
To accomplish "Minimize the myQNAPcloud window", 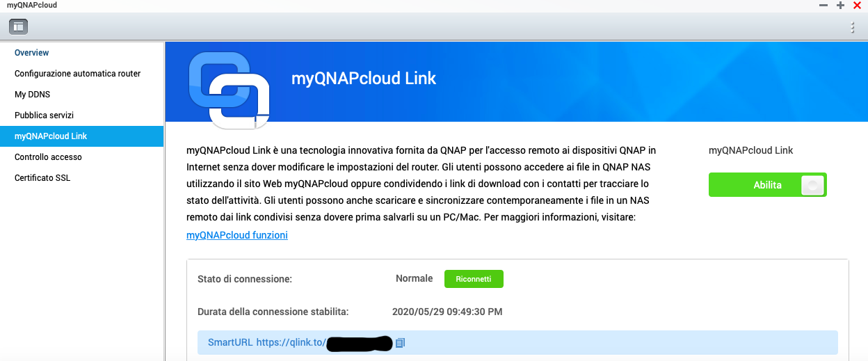I will [823, 6].
